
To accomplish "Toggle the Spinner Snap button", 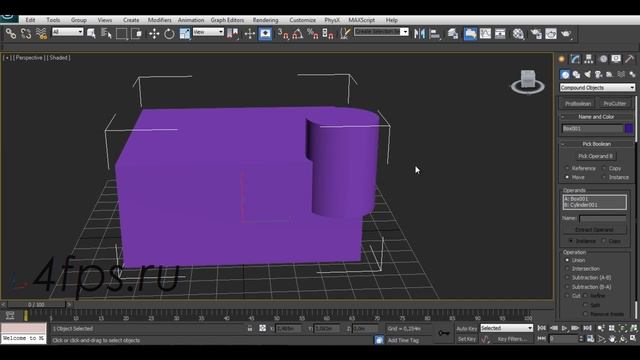I will click(328, 33).
